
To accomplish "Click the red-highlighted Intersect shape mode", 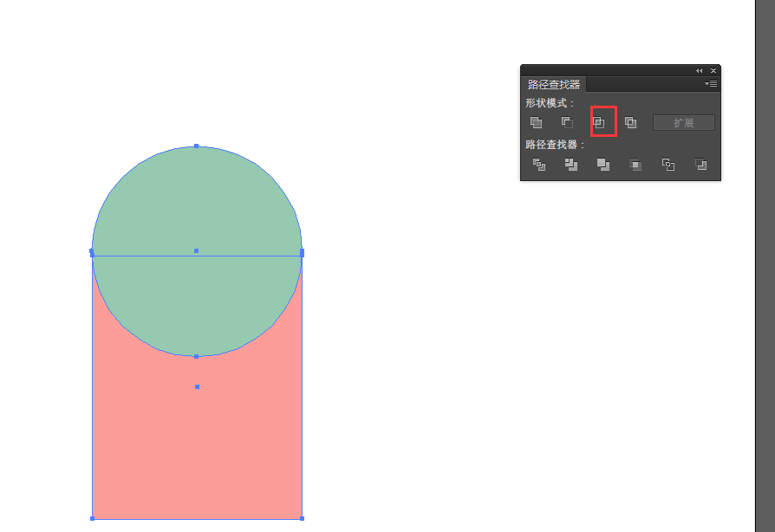I will tap(602, 121).
